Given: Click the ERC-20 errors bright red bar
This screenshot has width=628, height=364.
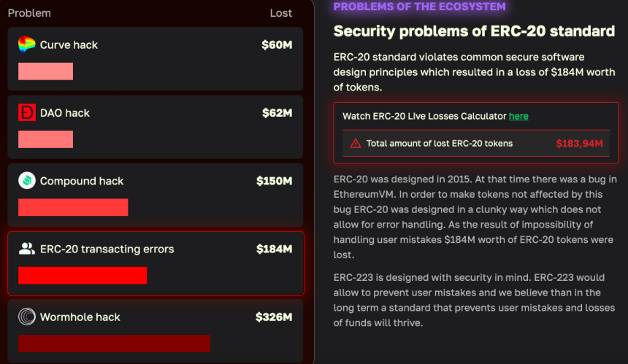Looking at the screenshot, I should [x=83, y=275].
